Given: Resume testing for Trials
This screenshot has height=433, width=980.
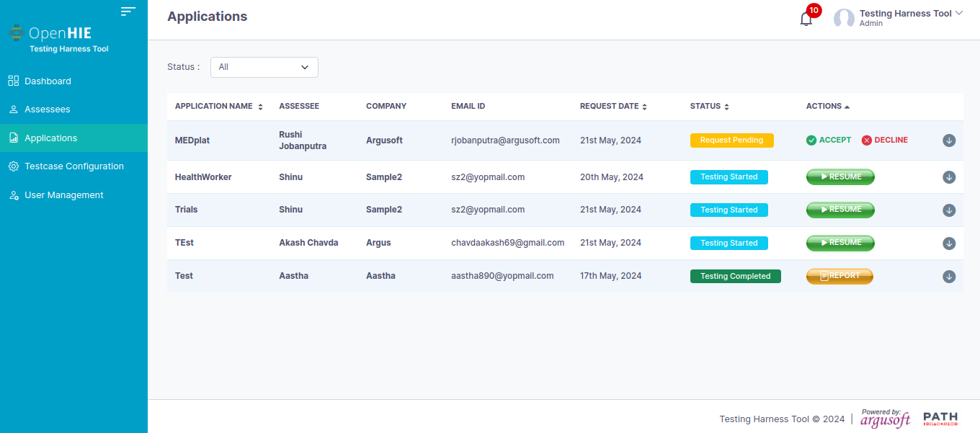Looking at the screenshot, I should 840,210.
